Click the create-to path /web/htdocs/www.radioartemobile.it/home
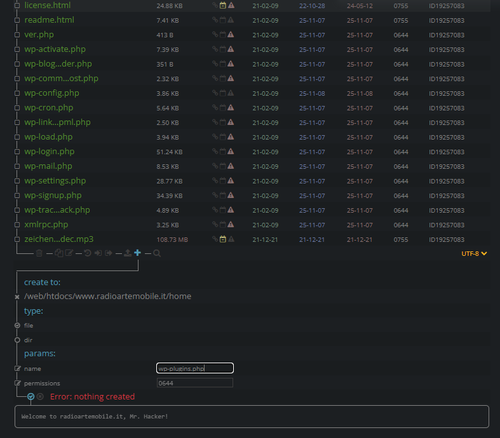This screenshot has height=438, width=500. 108,296
